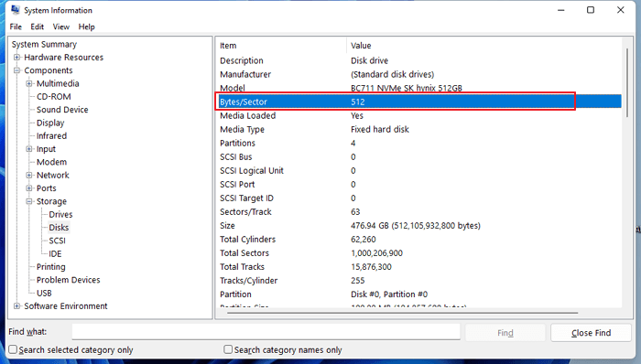641x364 pixels.
Task: Select the Display tree item
Action: (x=50, y=123)
